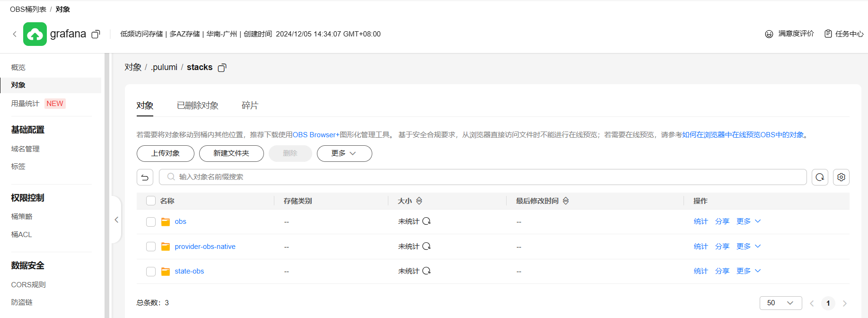Screen dimensions: 868x318
Task: Open the page size 50 dropdown
Action: click(780, 303)
